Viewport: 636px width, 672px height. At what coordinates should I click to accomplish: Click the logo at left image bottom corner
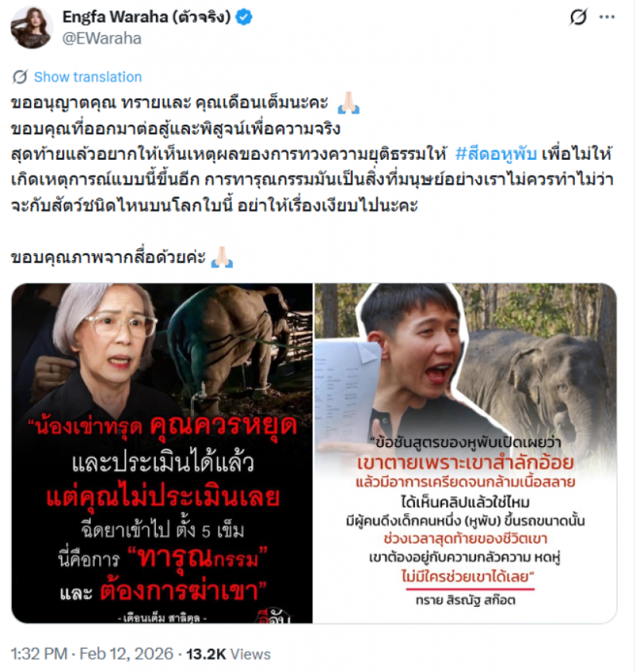274,616
